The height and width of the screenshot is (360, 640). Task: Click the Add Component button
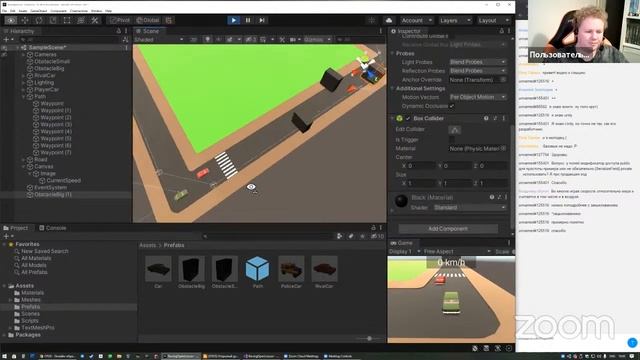(448, 229)
